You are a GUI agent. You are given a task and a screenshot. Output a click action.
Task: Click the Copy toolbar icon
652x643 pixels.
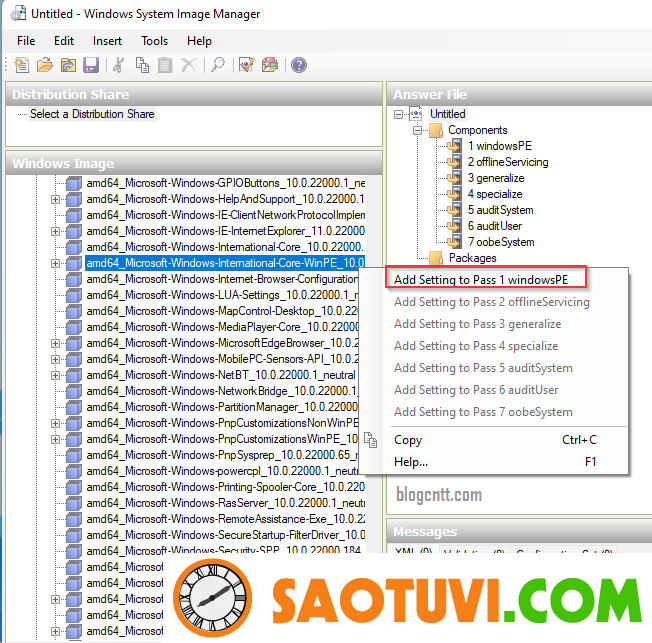[142, 65]
